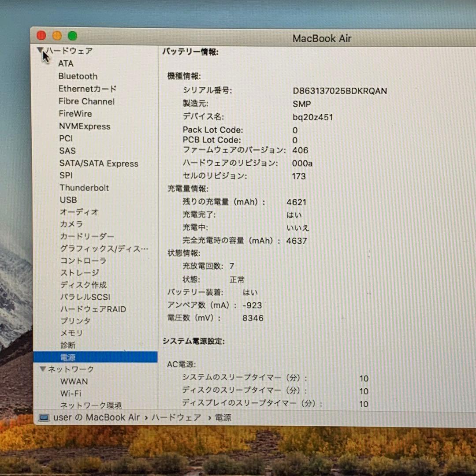Screen dimensions: 476x476
Task: View メモリ specifications
Action: click(71, 333)
